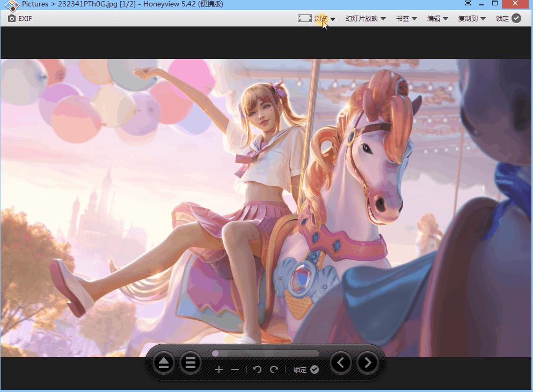This screenshot has height=392, width=533.
Task: Toggle 锁定 checkmark in top toolbar
Action: click(516, 18)
